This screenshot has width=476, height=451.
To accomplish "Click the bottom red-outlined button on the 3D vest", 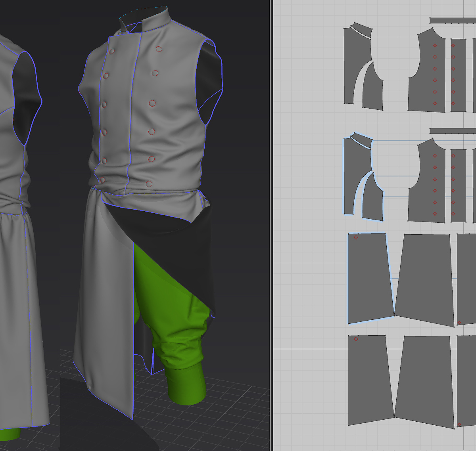I will pos(149,184).
